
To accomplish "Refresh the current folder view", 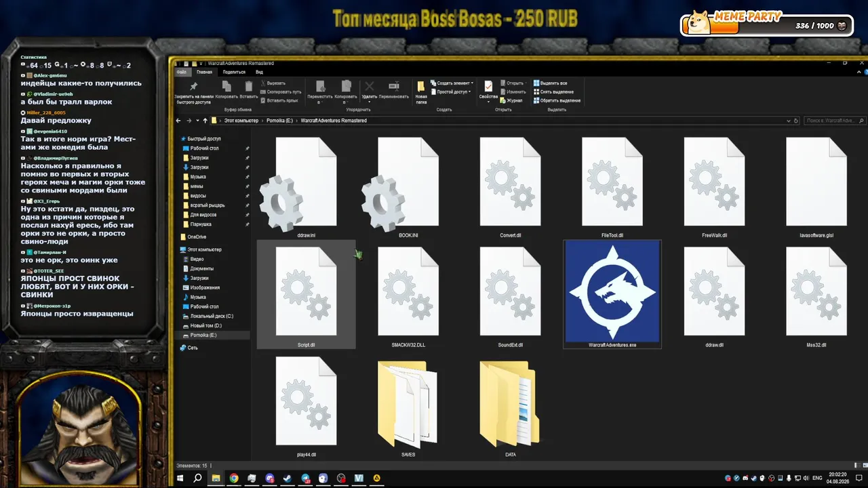I will pos(796,121).
